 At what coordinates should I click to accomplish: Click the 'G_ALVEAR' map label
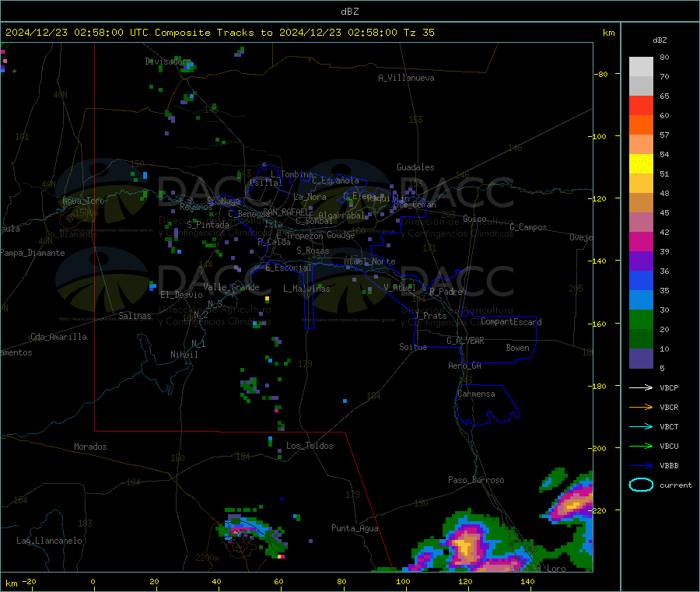point(465,341)
